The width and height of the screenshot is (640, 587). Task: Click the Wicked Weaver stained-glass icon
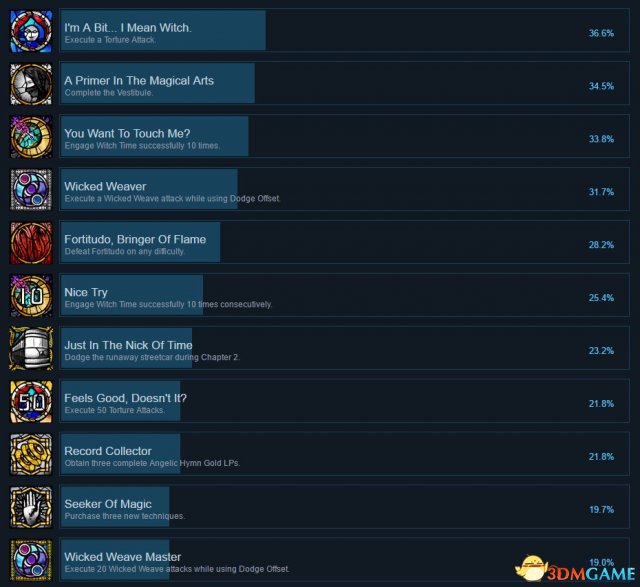pyautogui.click(x=31, y=190)
